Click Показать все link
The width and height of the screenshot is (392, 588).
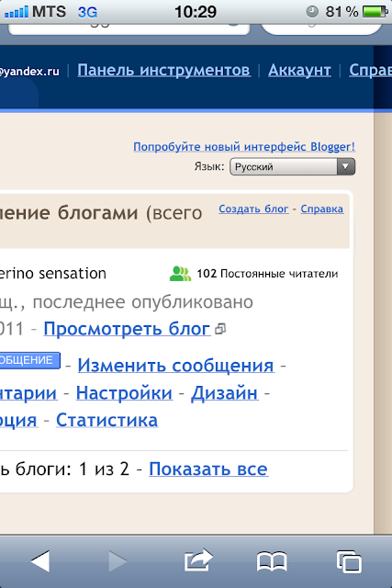point(208,469)
